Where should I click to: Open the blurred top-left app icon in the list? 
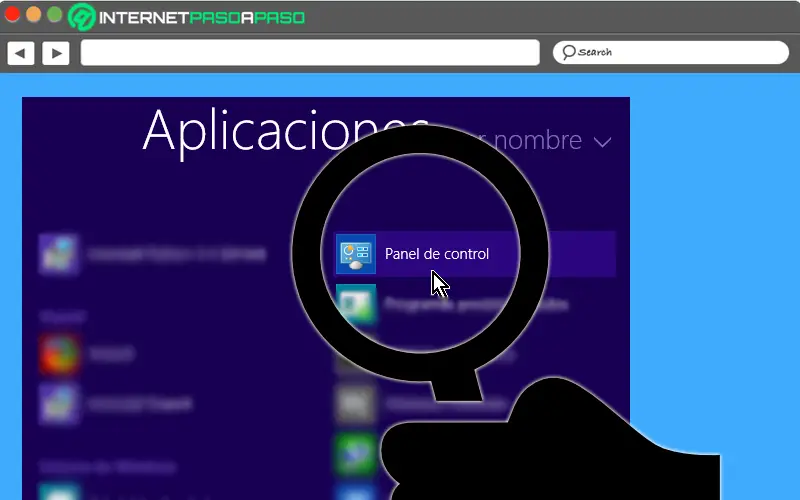tap(59, 254)
